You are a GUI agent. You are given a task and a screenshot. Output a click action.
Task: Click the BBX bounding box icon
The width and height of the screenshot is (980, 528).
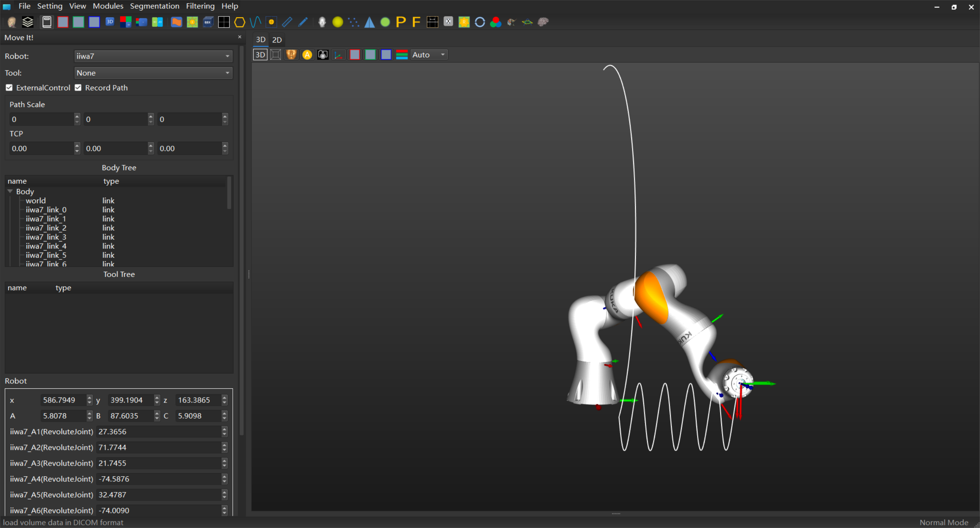[x=208, y=22]
